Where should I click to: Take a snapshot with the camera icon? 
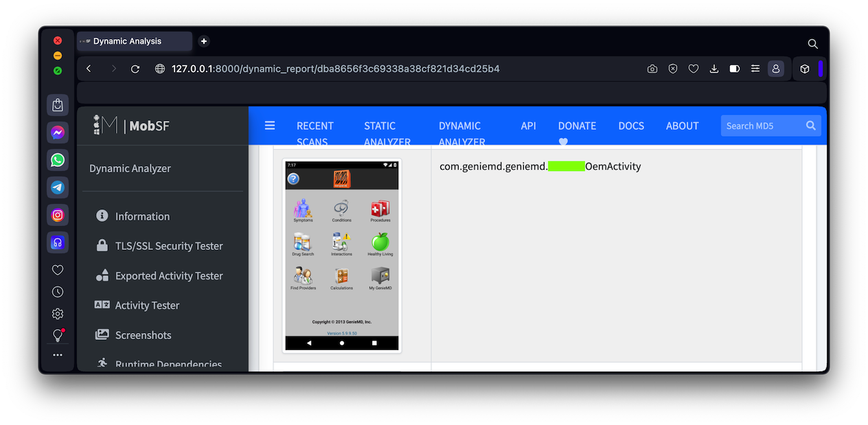652,69
